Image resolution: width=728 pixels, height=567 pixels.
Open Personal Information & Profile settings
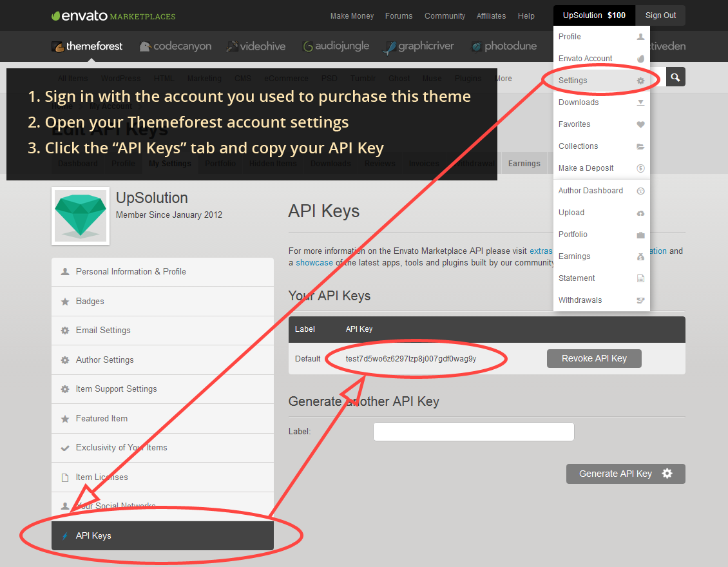pyautogui.click(x=162, y=272)
